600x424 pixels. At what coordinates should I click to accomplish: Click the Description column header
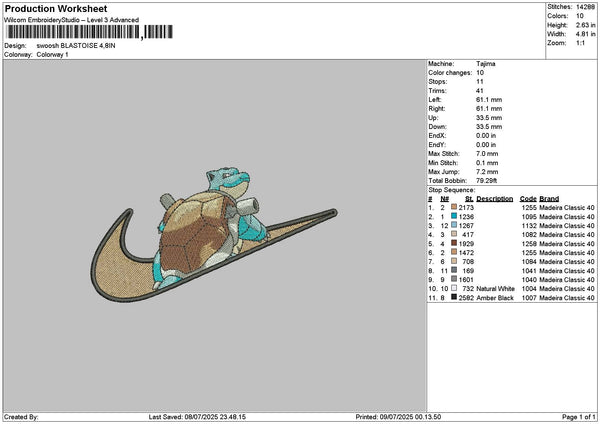(x=495, y=198)
